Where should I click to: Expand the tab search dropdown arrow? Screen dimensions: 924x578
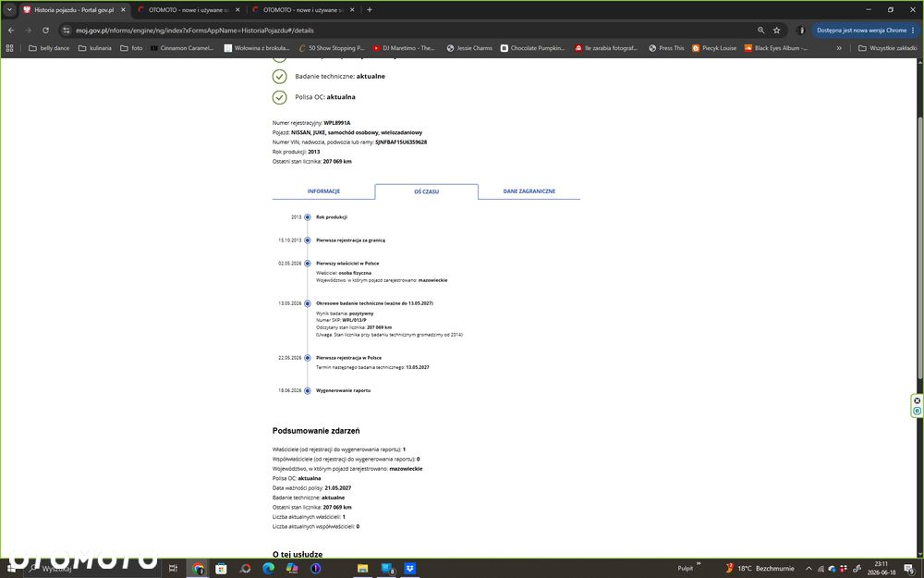[9, 9]
